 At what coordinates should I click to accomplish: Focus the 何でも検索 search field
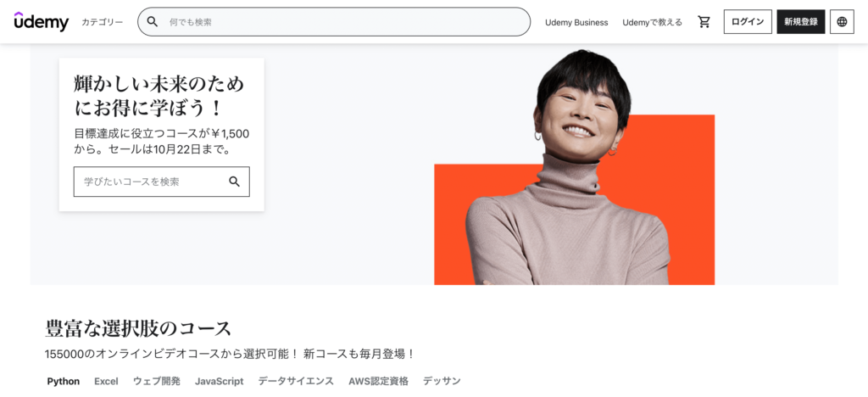pos(334,22)
